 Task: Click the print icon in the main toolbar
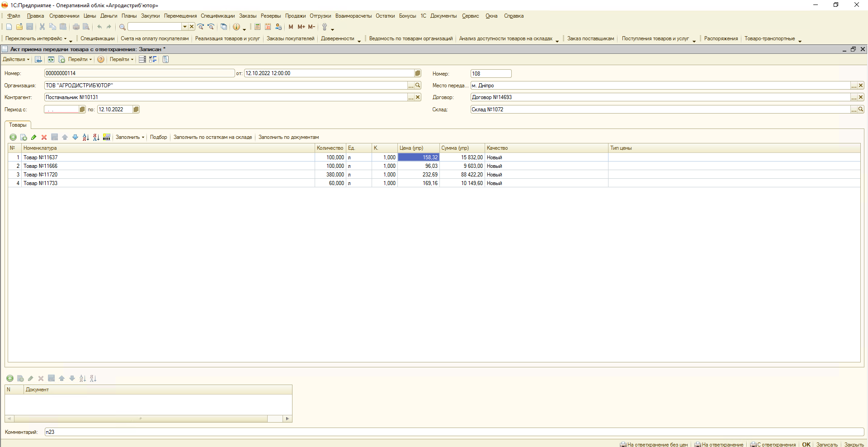pos(76,27)
